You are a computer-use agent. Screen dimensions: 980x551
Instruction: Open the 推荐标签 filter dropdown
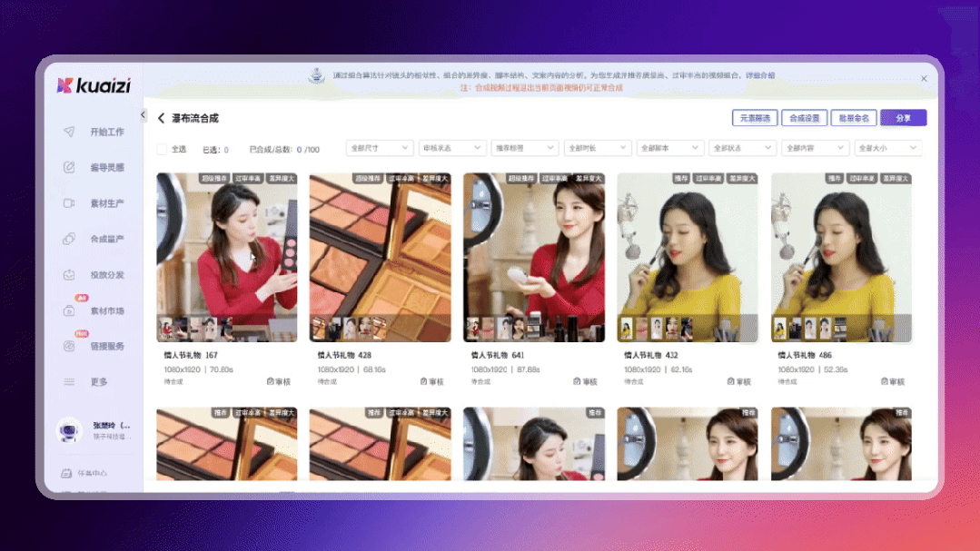(525, 148)
